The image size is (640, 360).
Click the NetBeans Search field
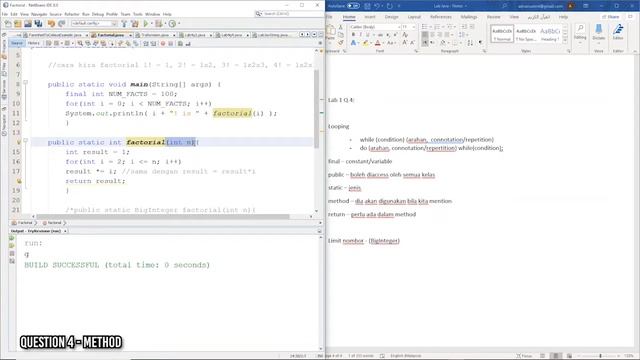pyautogui.click(x=289, y=14)
